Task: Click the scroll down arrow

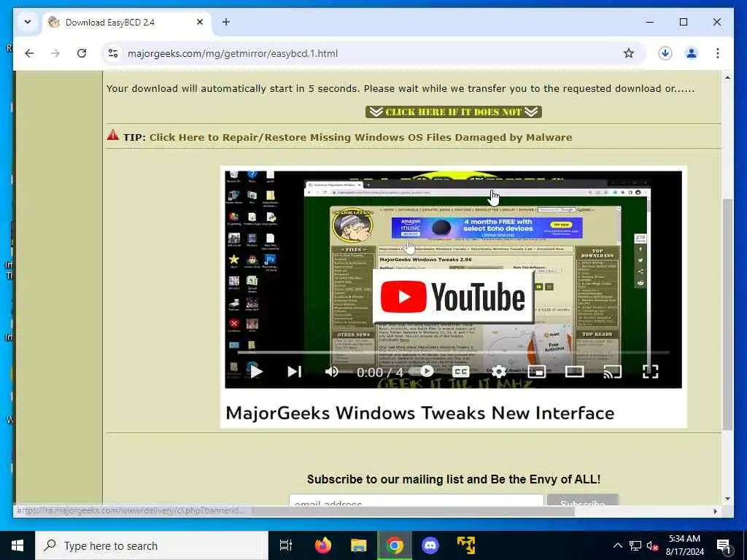Action: point(727,499)
